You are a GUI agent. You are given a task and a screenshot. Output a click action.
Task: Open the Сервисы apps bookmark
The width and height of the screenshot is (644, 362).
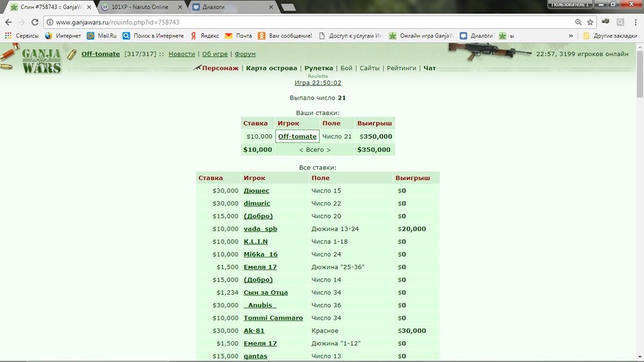coord(21,36)
